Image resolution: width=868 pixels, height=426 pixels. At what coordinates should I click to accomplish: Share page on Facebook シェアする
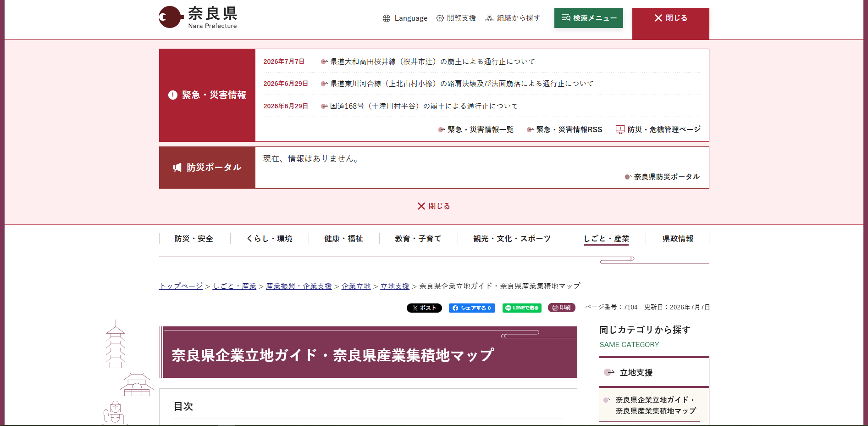[x=472, y=308]
